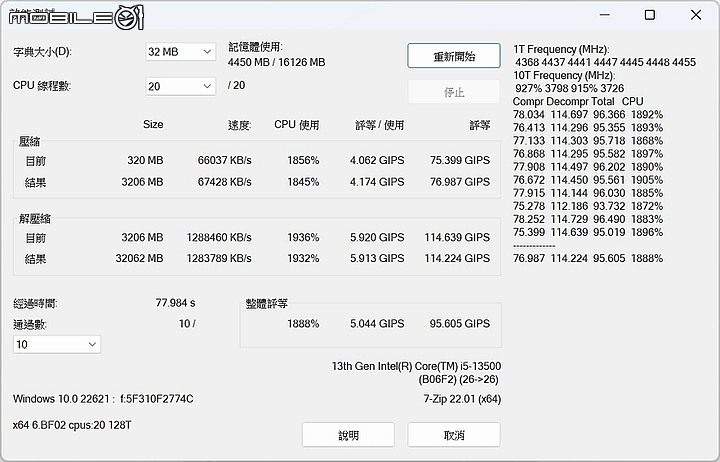Image resolution: width=720 pixels, height=462 pixels.
Task: Click the 10T Frequency values 927% 3798 line
Action: 569,88
